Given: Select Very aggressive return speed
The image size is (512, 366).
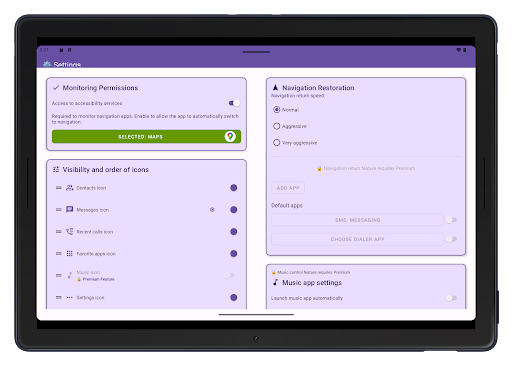Looking at the screenshot, I should pyautogui.click(x=277, y=143).
